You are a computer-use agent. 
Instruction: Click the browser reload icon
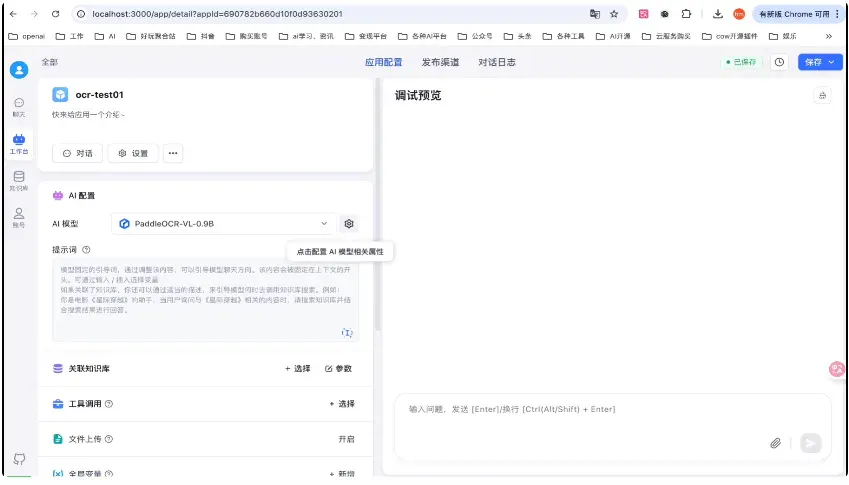tap(55, 14)
